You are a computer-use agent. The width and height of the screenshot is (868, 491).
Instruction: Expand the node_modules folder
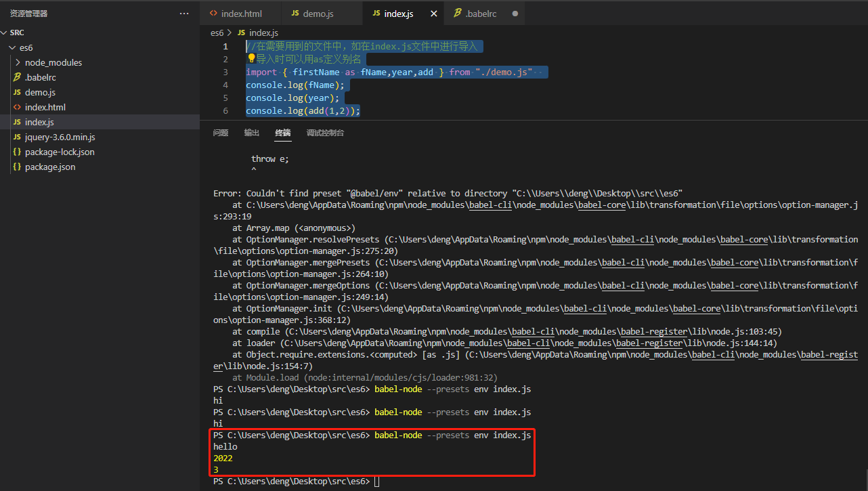[53, 62]
